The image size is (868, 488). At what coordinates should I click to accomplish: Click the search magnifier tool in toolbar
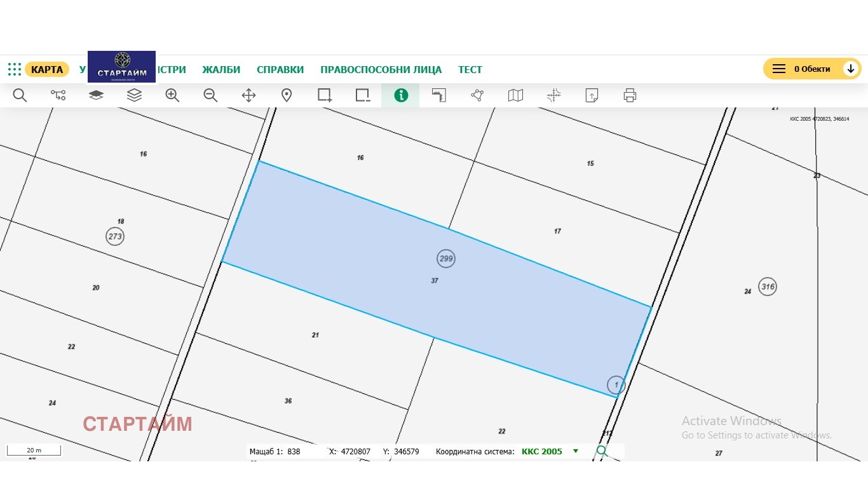(20, 95)
